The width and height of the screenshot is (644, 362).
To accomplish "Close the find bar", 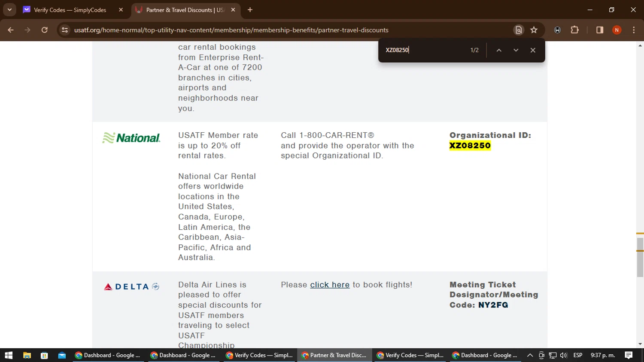I will pyautogui.click(x=533, y=50).
